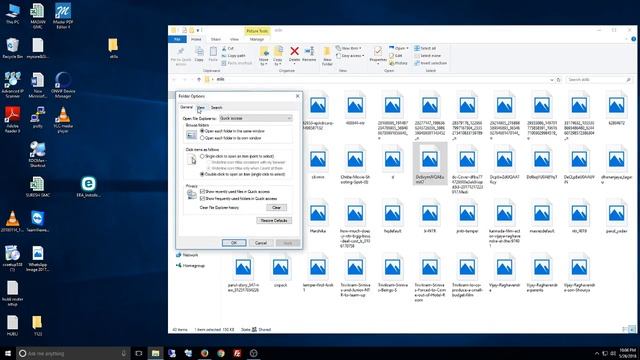Select the how-much-does-jr-ntr-bigg-boss image file
This screenshot has width=640, height=360.
coord(355,222)
